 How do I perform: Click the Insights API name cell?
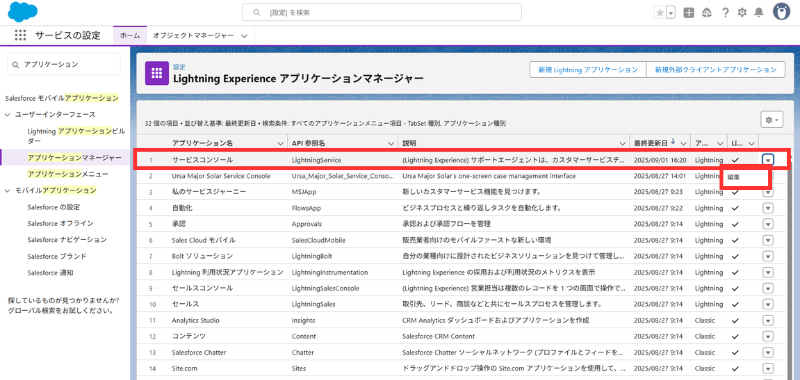coord(303,320)
